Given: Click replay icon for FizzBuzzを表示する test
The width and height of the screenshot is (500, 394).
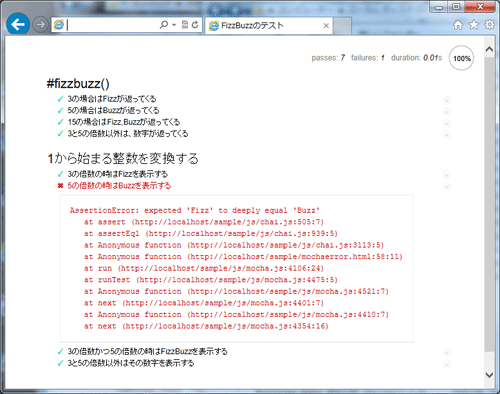Looking at the screenshot, I should (447, 352).
